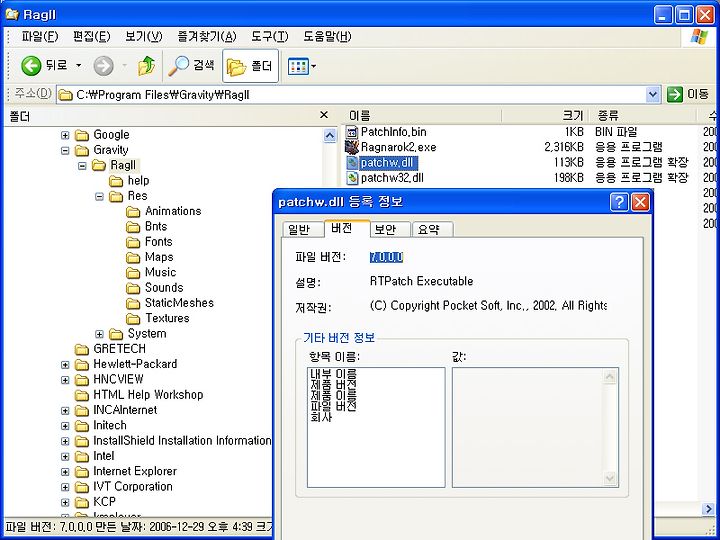Select 파일 버전 in item list
Image resolution: width=720 pixels, height=540 pixels.
(333, 406)
